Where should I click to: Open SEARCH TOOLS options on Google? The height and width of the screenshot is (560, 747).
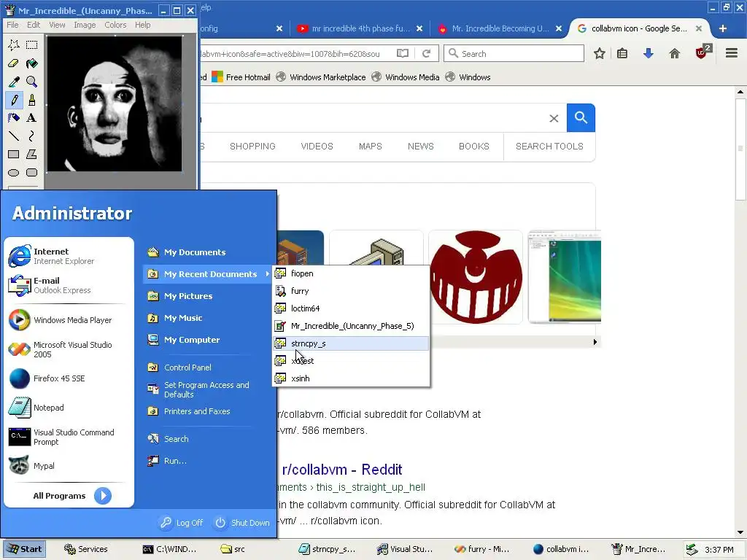pyautogui.click(x=549, y=146)
